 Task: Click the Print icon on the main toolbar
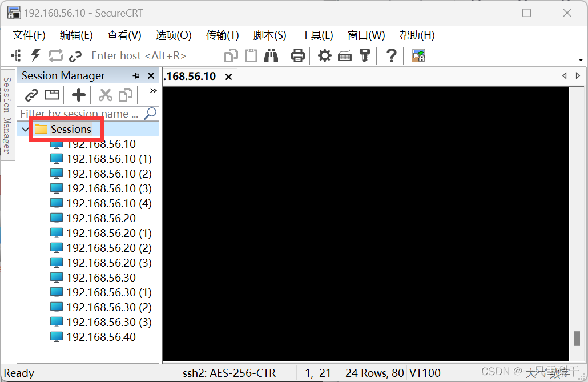tap(297, 55)
